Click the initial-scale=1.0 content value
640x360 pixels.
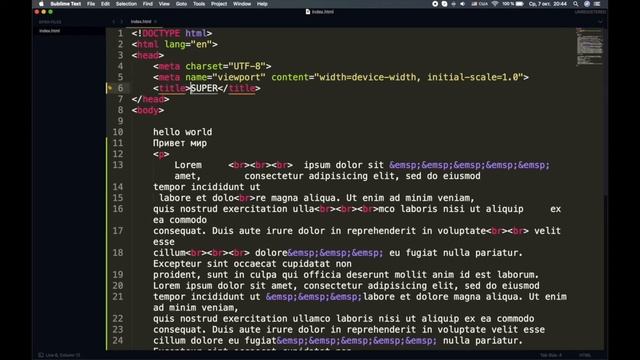click(x=473, y=77)
